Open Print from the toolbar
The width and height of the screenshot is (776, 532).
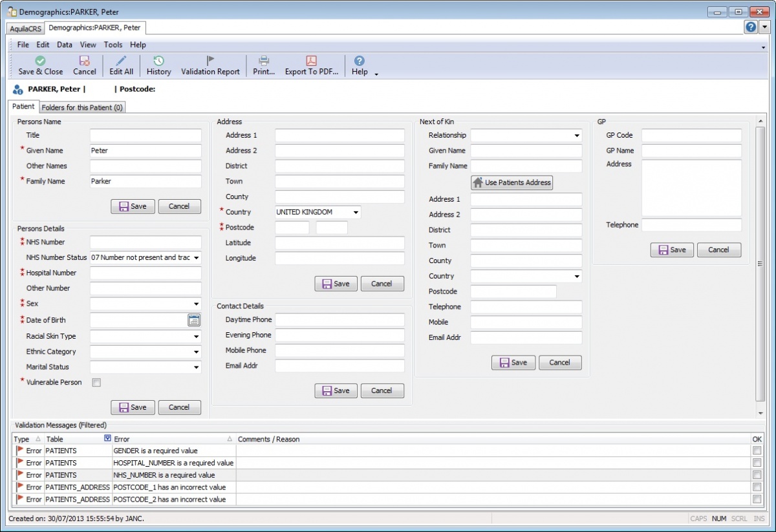(263, 65)
